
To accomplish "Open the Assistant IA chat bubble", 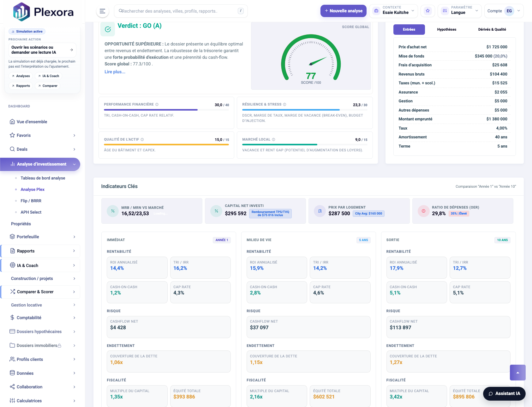I will 504,394.
